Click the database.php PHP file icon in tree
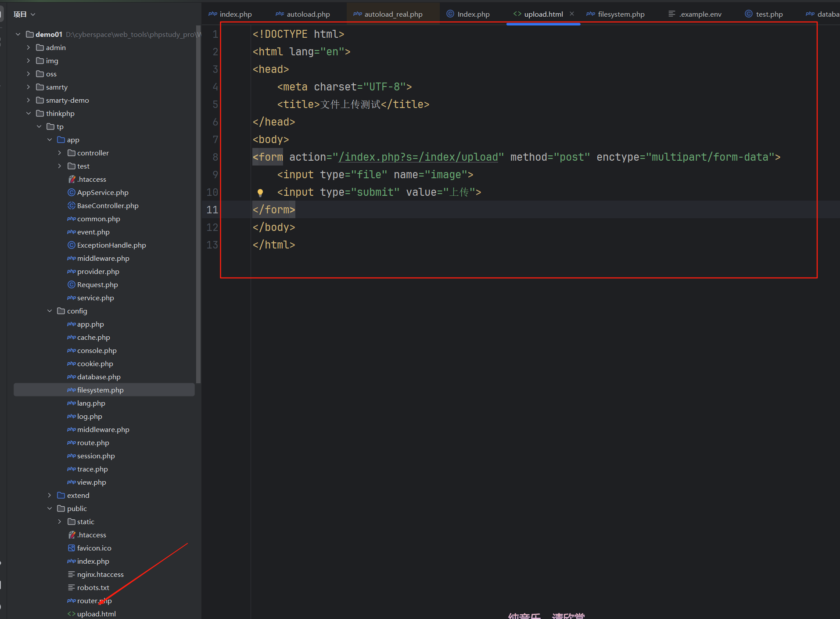The image size is (840, 619). (72, 377)
